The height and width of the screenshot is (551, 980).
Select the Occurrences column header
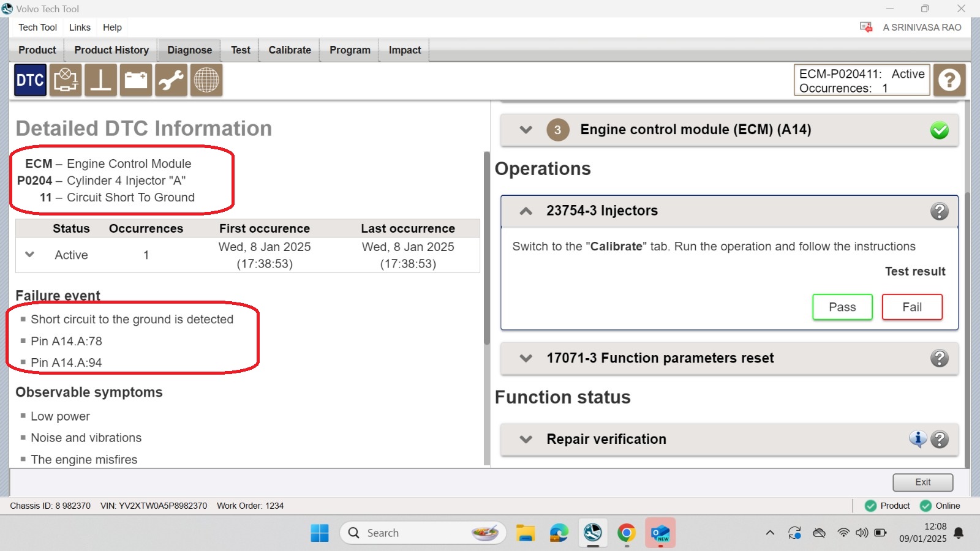146,228
